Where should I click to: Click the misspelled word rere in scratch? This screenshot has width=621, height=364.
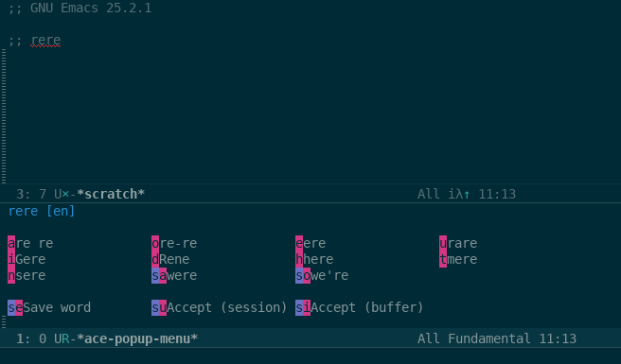[45, 41]
